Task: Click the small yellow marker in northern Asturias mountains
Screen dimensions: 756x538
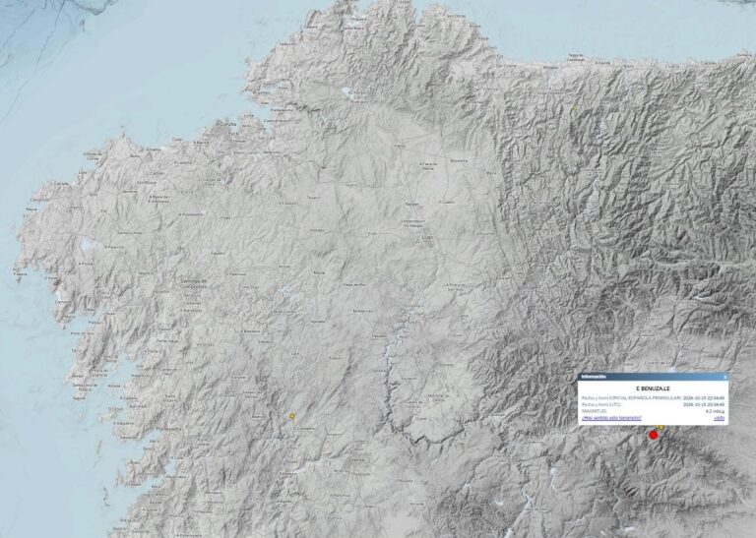Action: (574, 108)
